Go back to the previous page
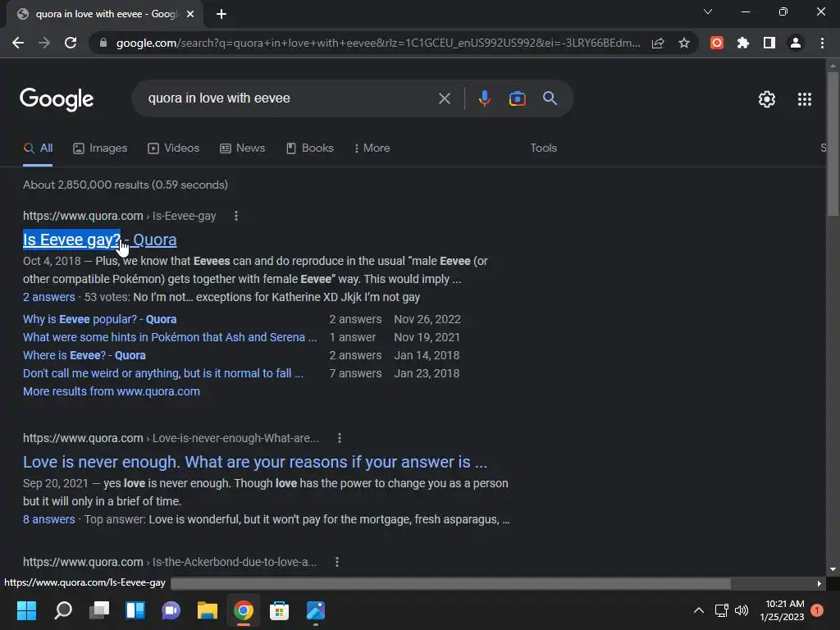 coord(18,43)
